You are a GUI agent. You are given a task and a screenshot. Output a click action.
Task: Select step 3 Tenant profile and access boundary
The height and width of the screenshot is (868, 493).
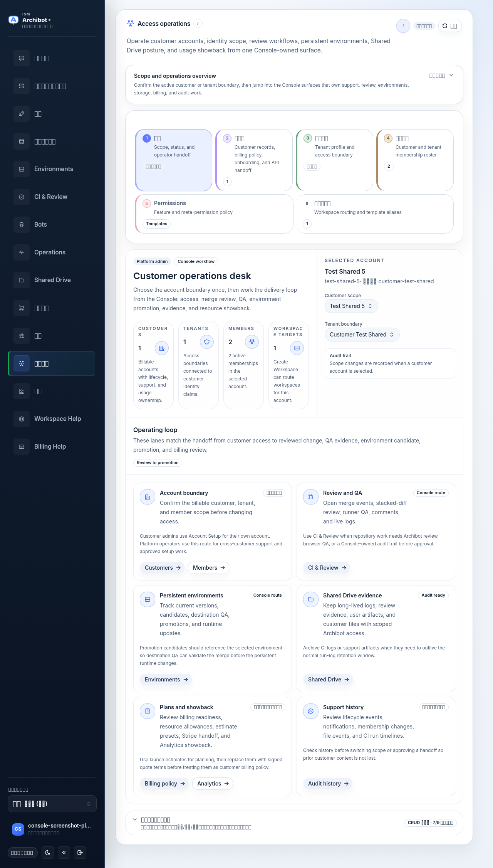point(335,160)
